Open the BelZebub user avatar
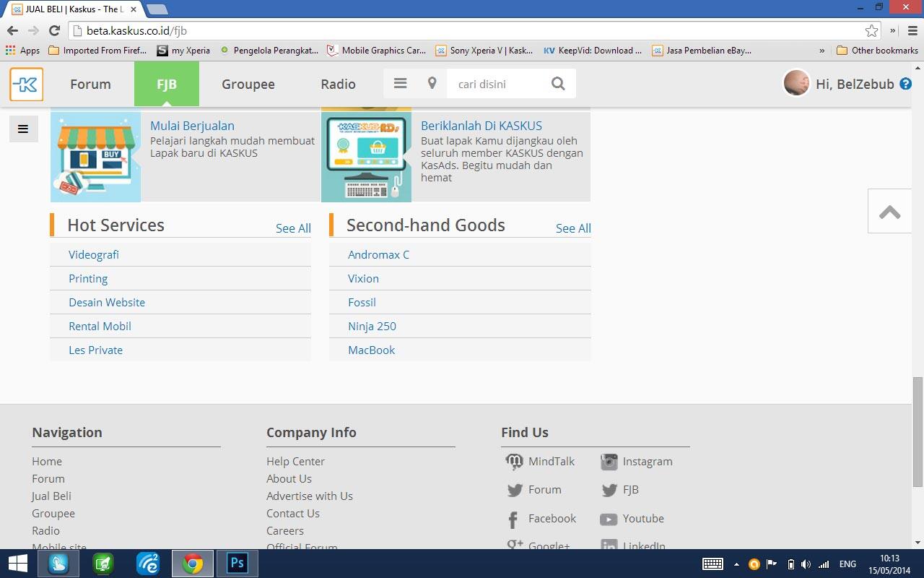Viewport: 924px width, 578px height. coord(796,84)
